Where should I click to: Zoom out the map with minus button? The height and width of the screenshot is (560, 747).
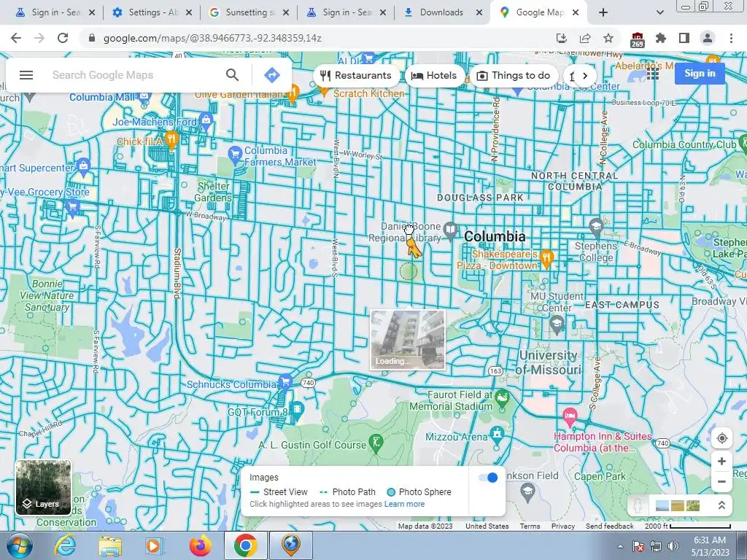721,481
